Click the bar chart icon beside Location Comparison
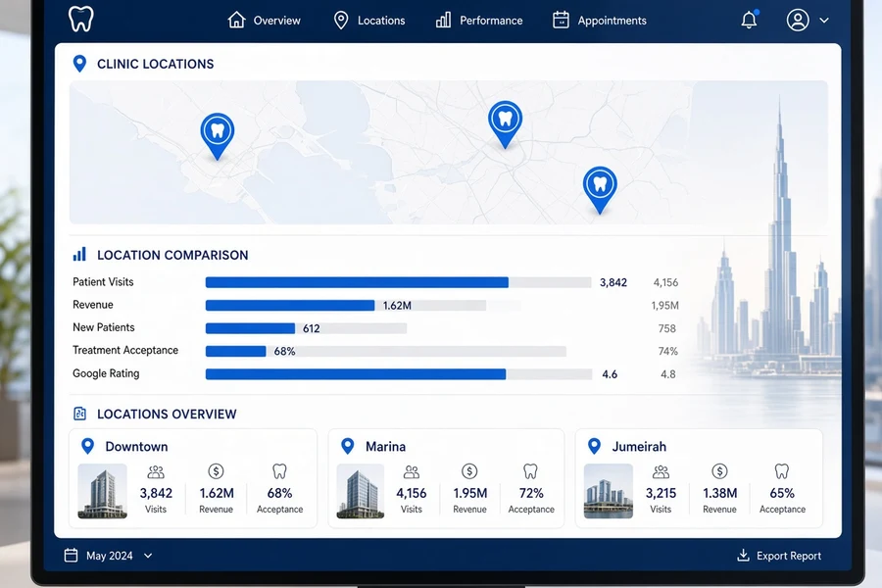This screenshot has height=588, width=882. pos(80,255)
